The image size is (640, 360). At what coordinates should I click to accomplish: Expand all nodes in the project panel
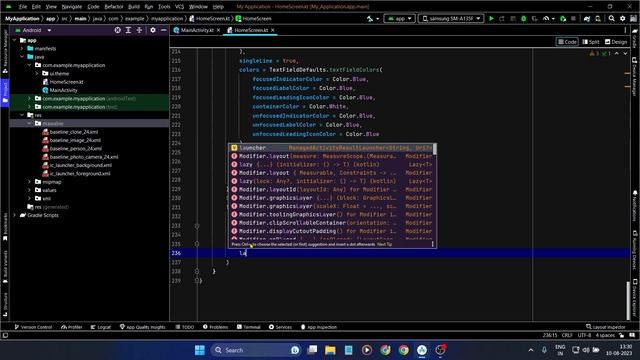pyautogui.click(x=128, y=30)
